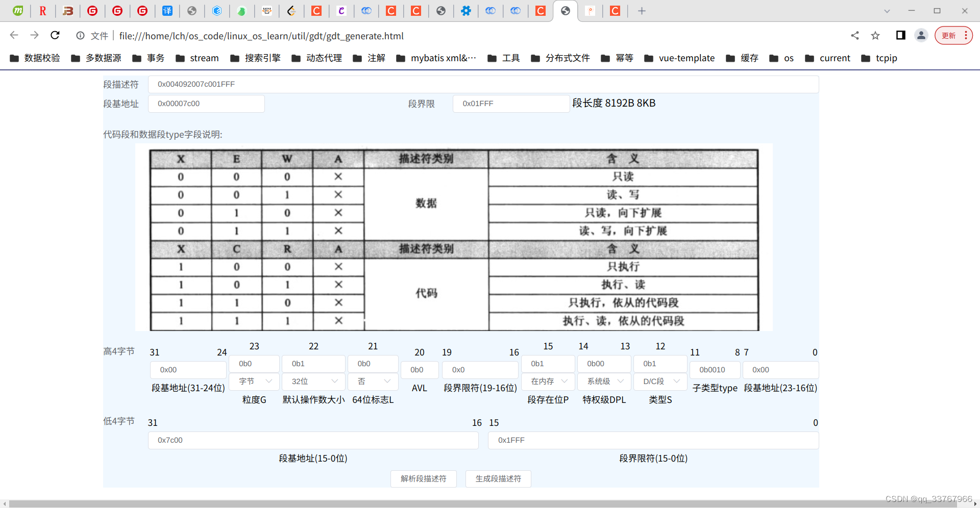Focus the 子类型type 0b0010 field
This screenshot has width=980, height=508.
pos(715,370)
